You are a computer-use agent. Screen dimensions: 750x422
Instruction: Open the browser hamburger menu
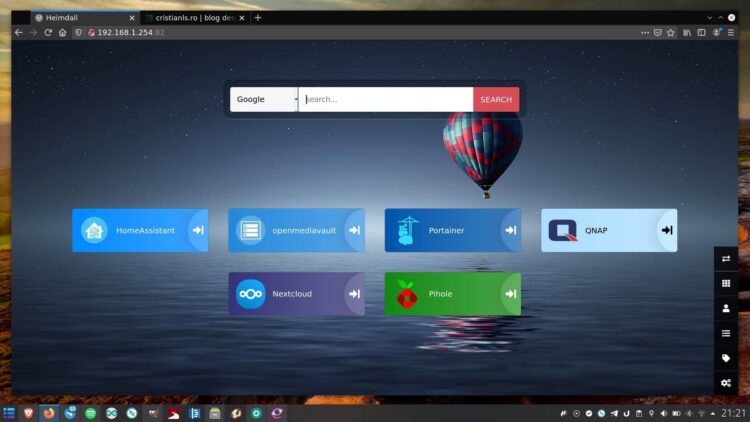pyautogui.click(x=731, y=33)
